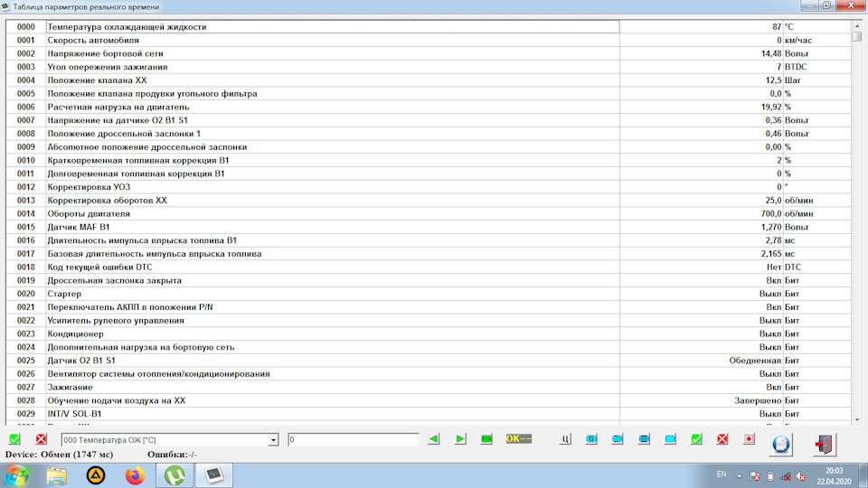Click the blue 'G' toolbar icon
This screenshot has width=868, height=488.
point(591,439)
